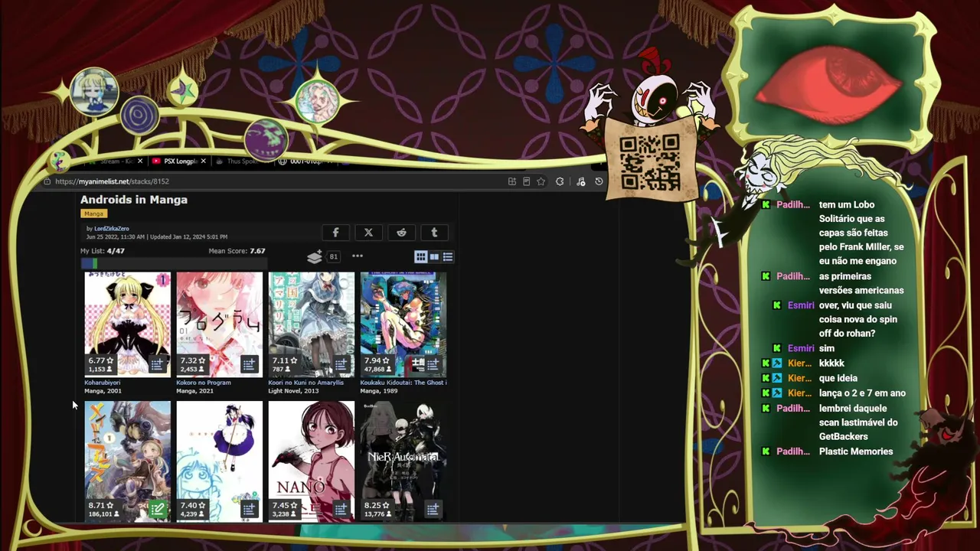The height and width of the screenshot is (551, 980).
Task: Click the 81 stack saves counter
Action: 333,257
